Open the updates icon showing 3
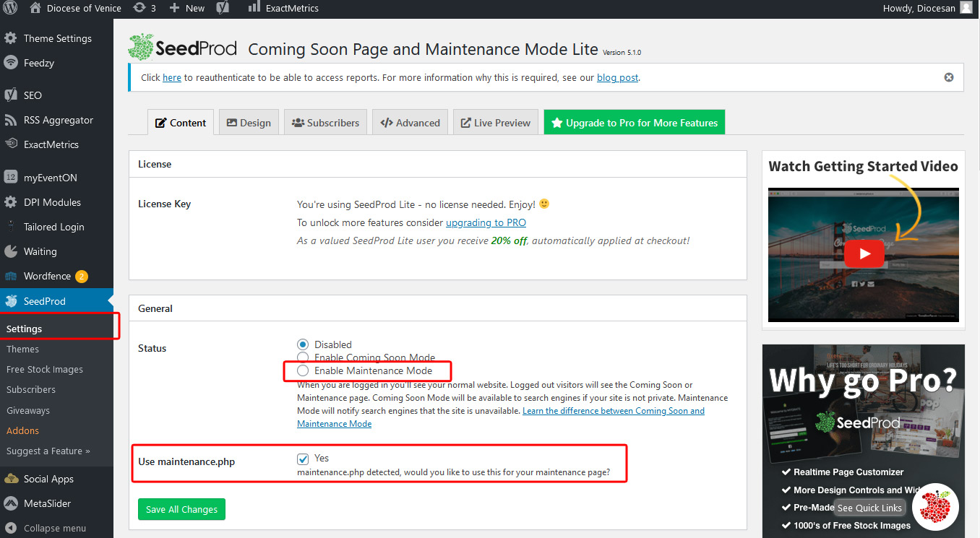This screenshot has width=980, height=538. tap(145, 8)
